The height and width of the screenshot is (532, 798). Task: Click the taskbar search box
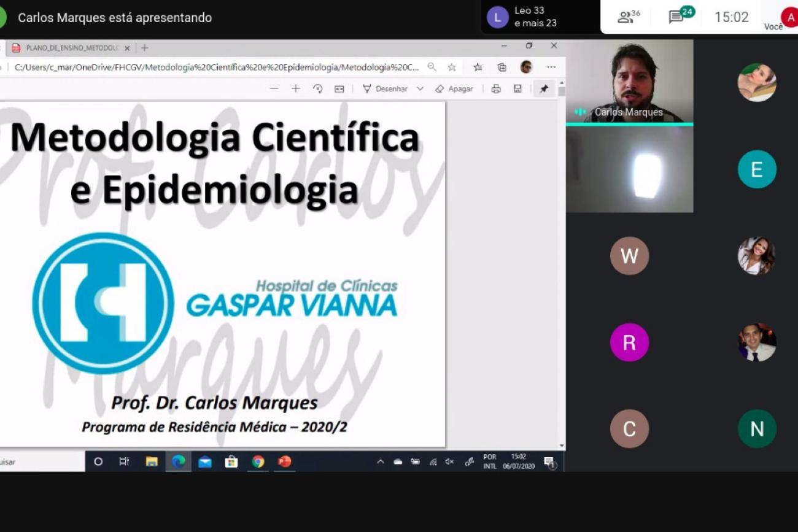(x=42, y=461)
